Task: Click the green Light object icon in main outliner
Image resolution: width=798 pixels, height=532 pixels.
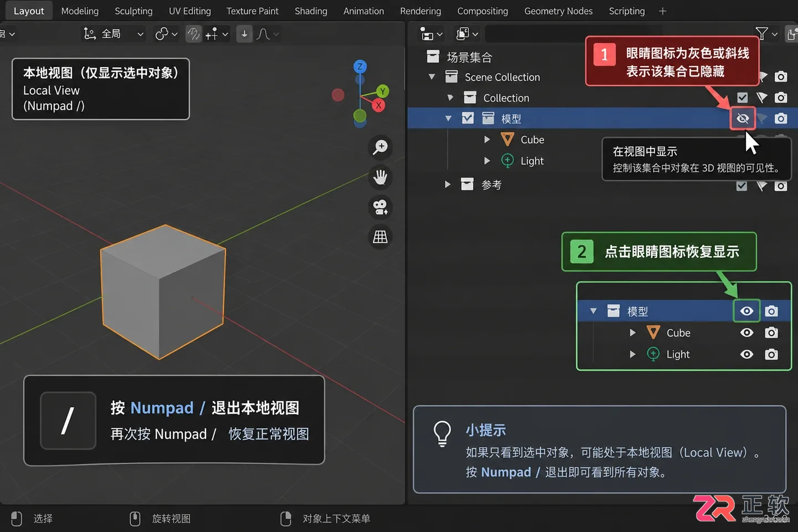Action: click(507, 161)
